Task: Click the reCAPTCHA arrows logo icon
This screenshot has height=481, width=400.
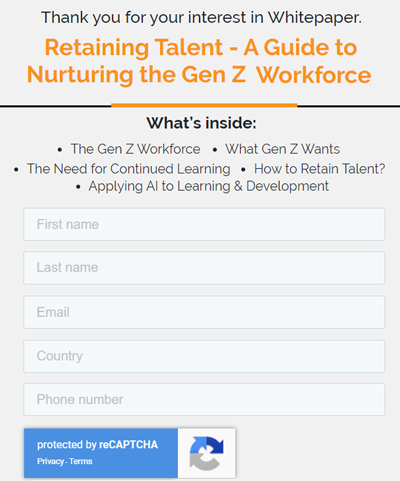Action: coord(207,453)
